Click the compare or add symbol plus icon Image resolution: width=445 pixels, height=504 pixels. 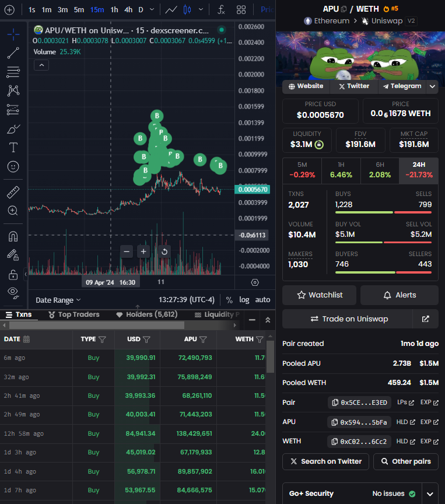click(x=9, y=10)
